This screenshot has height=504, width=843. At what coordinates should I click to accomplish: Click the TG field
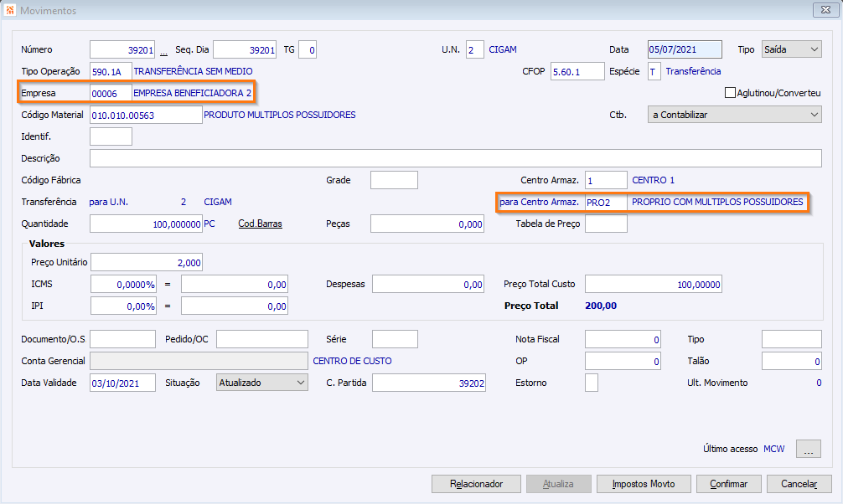tap(307, 49)
